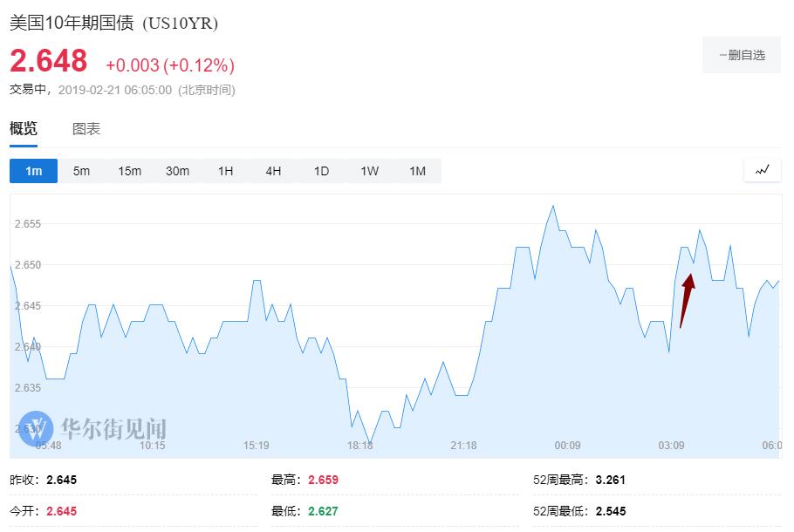Select the 1m interval
This screenshot has width=794, height=532.
33,171
